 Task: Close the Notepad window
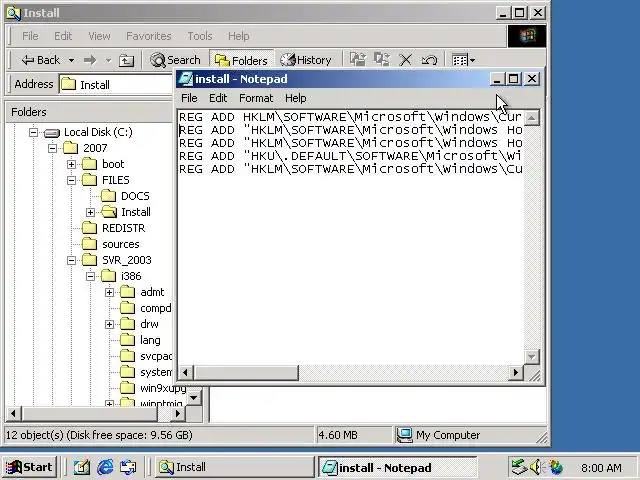point(532,79)
